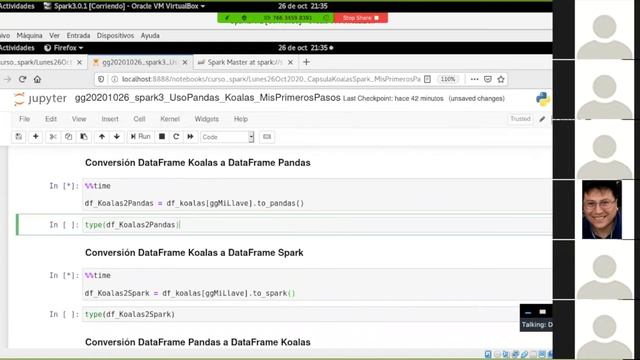Viewport: 640px width, 360px height.
Task: Open command palette keyboard icon
Action: pyautogui.click(x=267, y=137)
